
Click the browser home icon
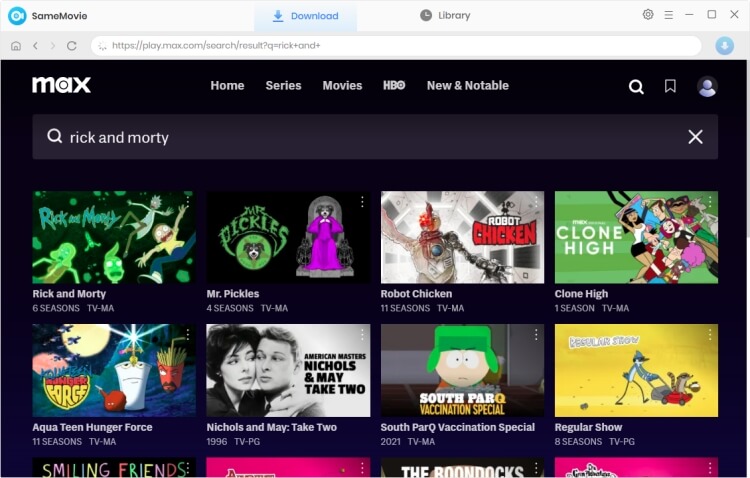pos(16,45)
